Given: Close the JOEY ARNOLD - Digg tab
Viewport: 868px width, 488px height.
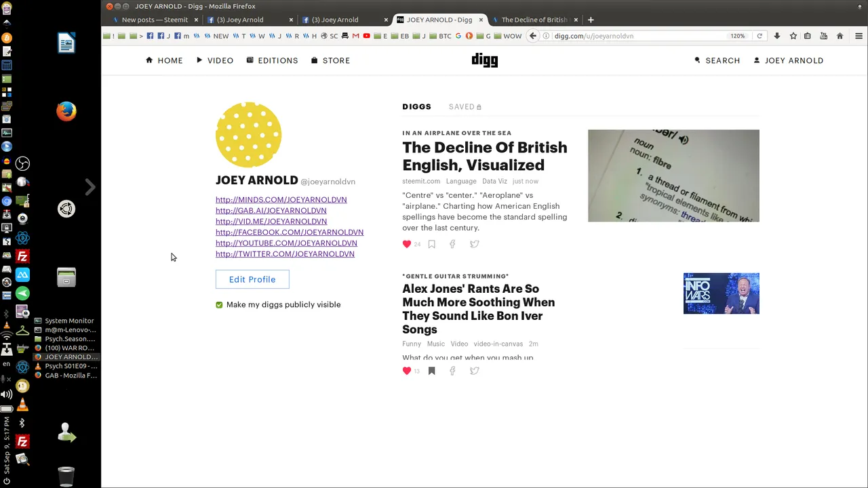Looking at the screenshot, I should [481, 20].
